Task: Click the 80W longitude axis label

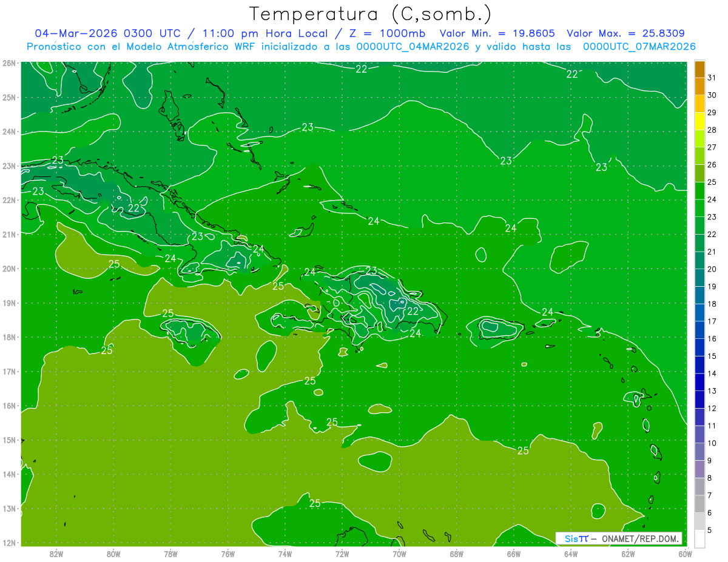Action: pyautogui.click(x=113, y=554)
